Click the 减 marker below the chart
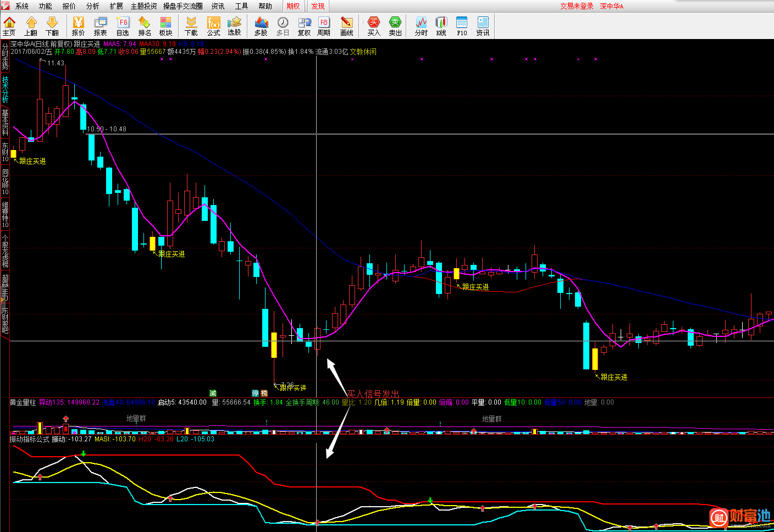The image size is (774, 532). (x=213, y=393)
